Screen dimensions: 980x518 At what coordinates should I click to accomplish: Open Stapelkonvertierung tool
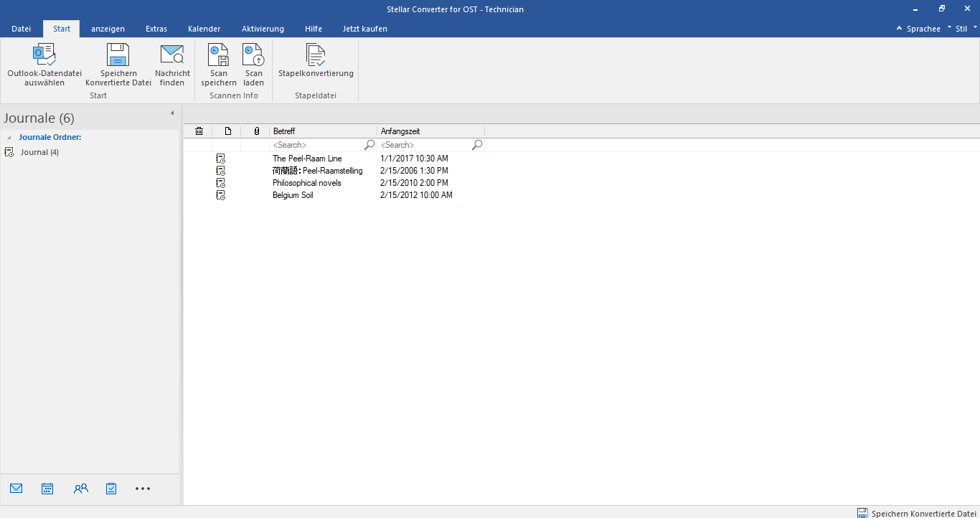point(316,56)
